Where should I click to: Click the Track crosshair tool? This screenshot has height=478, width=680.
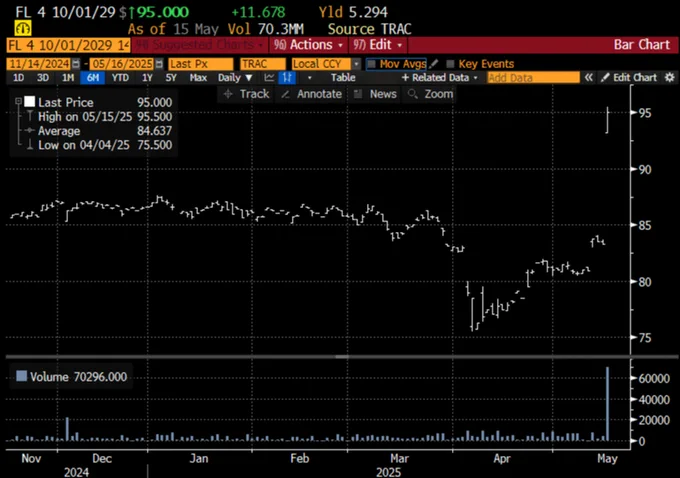(246, 94)
